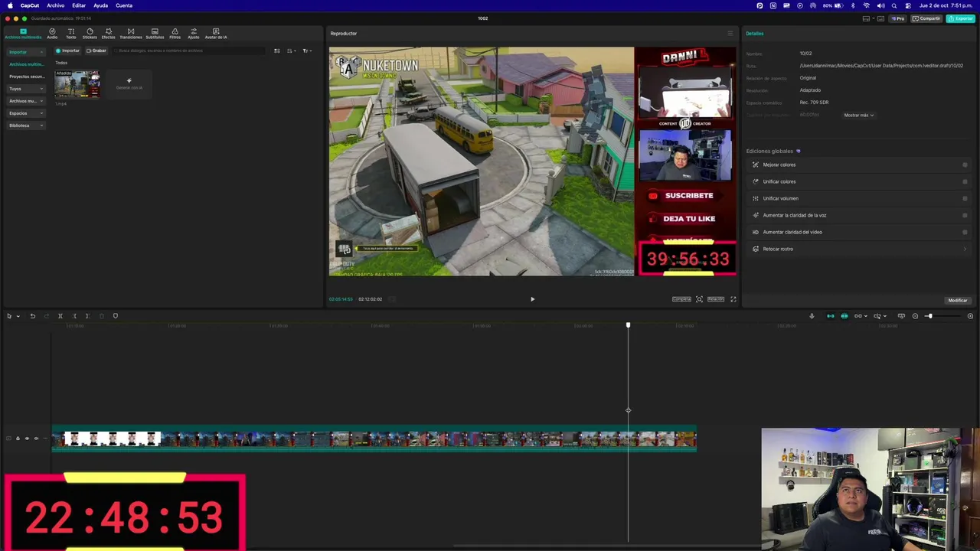
Task: Click the Importar media button
Action: tap(67, 51)
